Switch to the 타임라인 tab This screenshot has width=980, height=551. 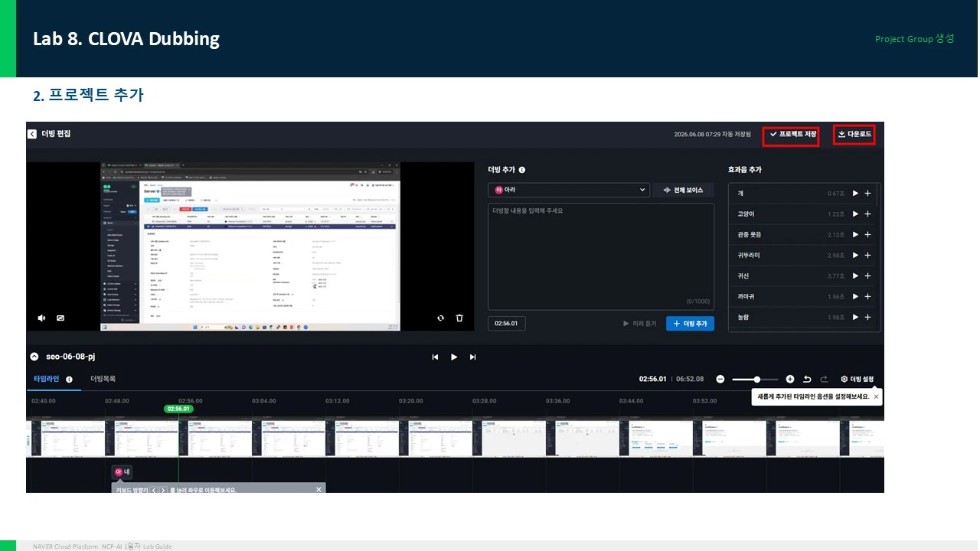coord(46,379)
